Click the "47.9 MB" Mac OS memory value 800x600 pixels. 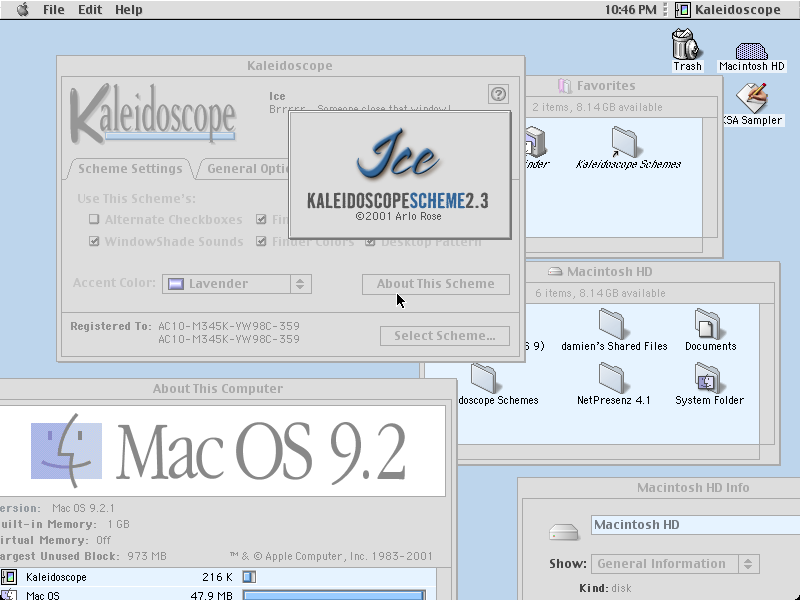211,595
